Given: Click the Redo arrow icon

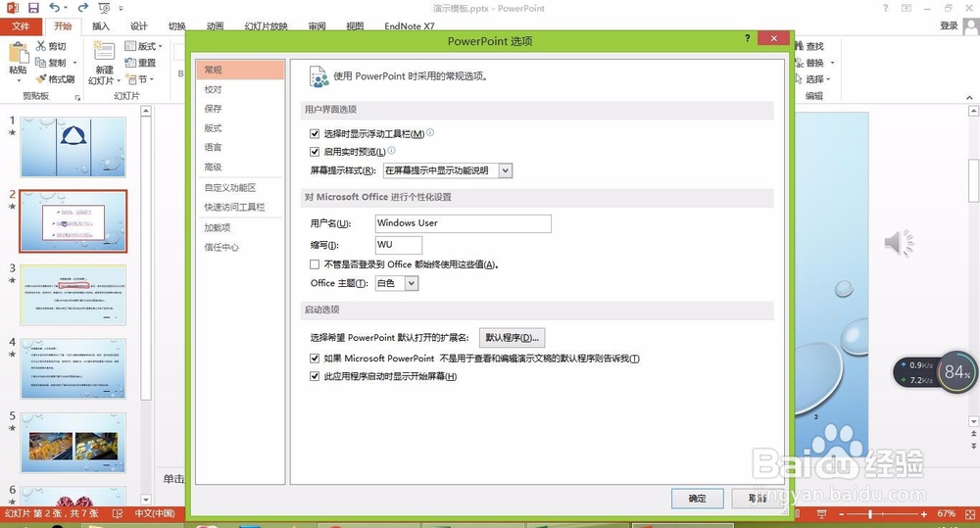Looking at the screenshot, I should [x=83, y=8].
